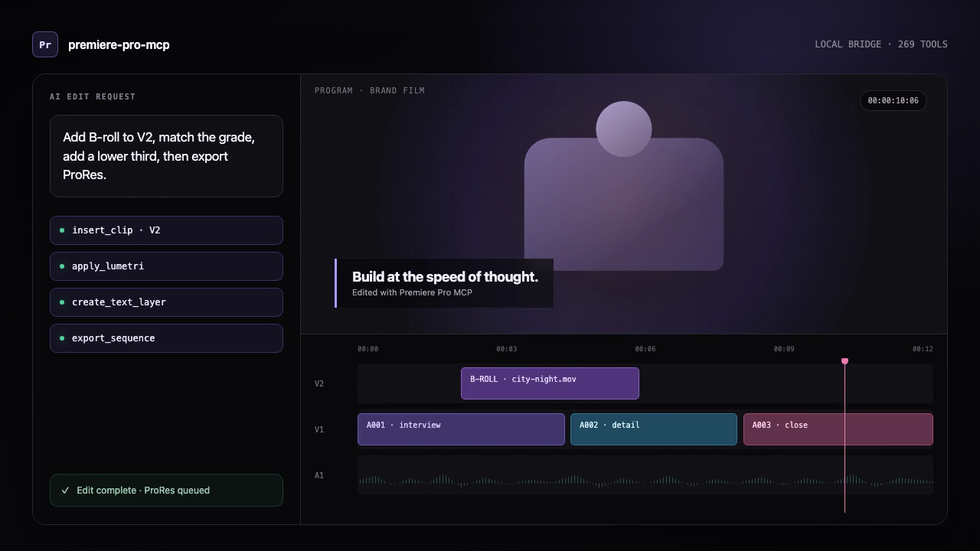This screenshot has height=551, width=980.
Task: Click the LOCAL BRIDGE · 269 TOOLS label
Action: (881, 44)
